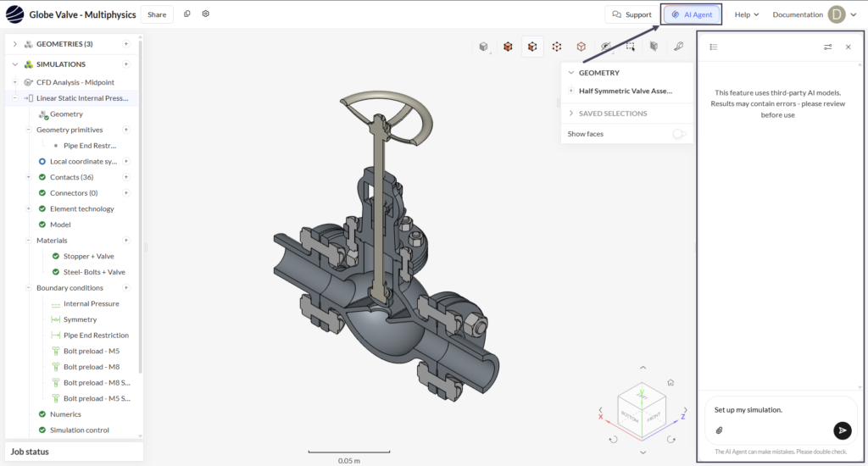This screenshot has height=466, width=868.
Task: Select Geometry under Linear Static simulation
Action: [66, 114]
